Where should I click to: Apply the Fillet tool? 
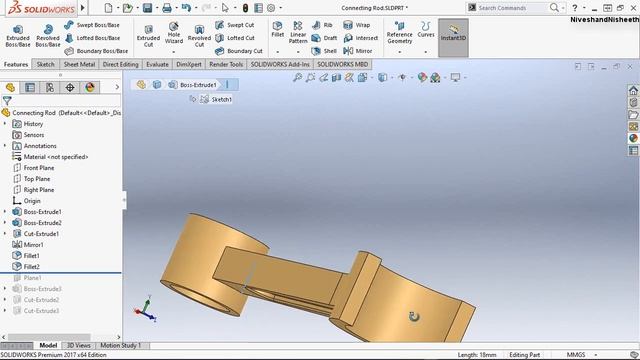coord(278,30)
